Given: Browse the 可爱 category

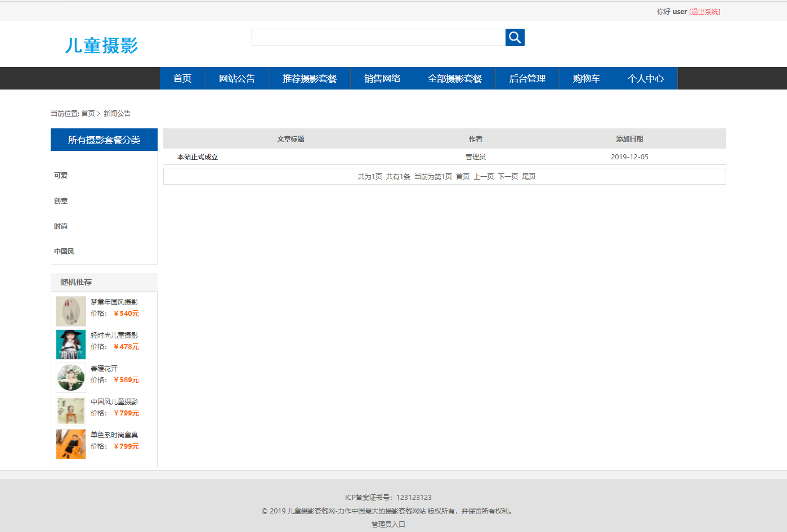Looking at the screenshot, I should [x=60, y=175].
